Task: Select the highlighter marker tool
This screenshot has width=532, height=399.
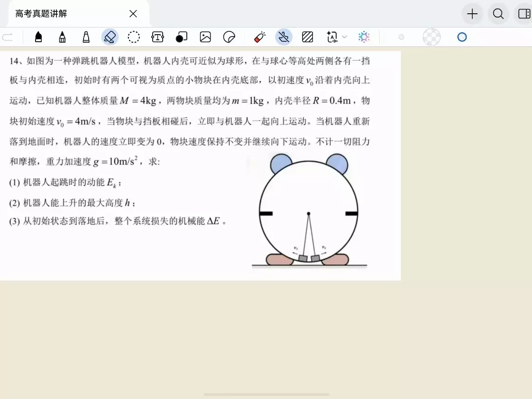Action: point(86,37)
